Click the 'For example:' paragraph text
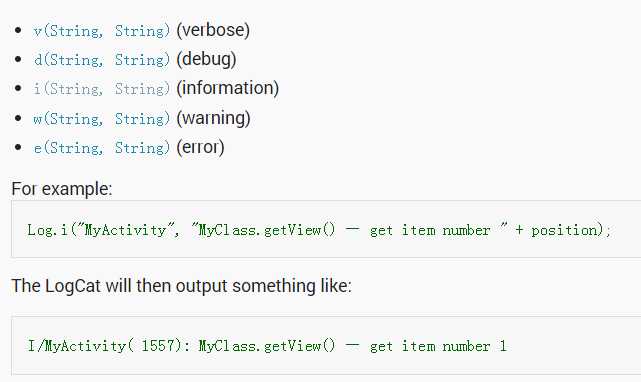Image resolution: width=641 pixels, height=382 pixels. (62, 189)
